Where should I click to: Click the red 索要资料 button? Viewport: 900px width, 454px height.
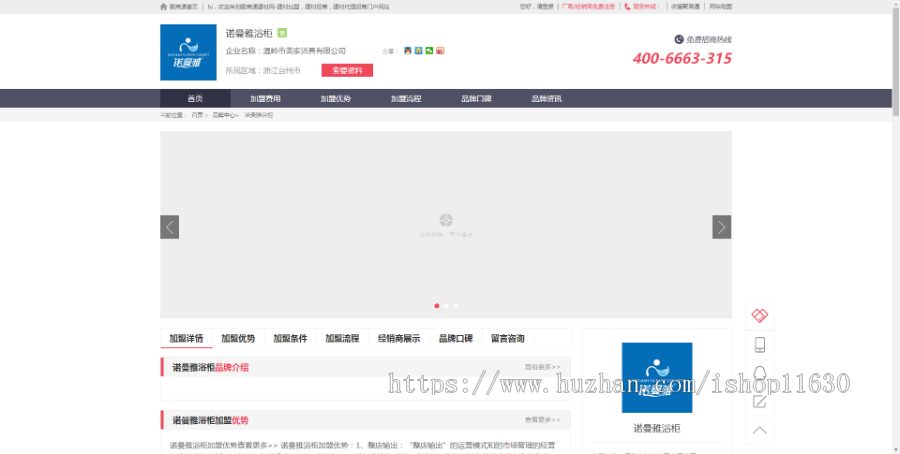(x=347, y=71)
